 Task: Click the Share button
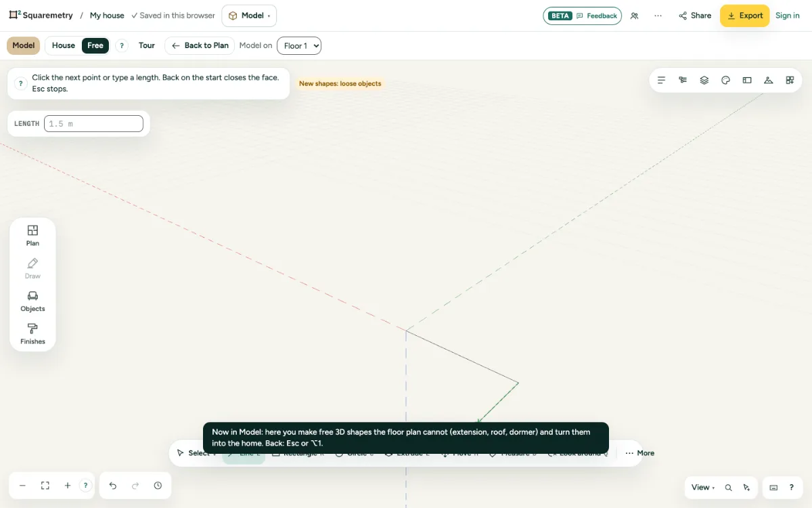click(x=695, y=16)
